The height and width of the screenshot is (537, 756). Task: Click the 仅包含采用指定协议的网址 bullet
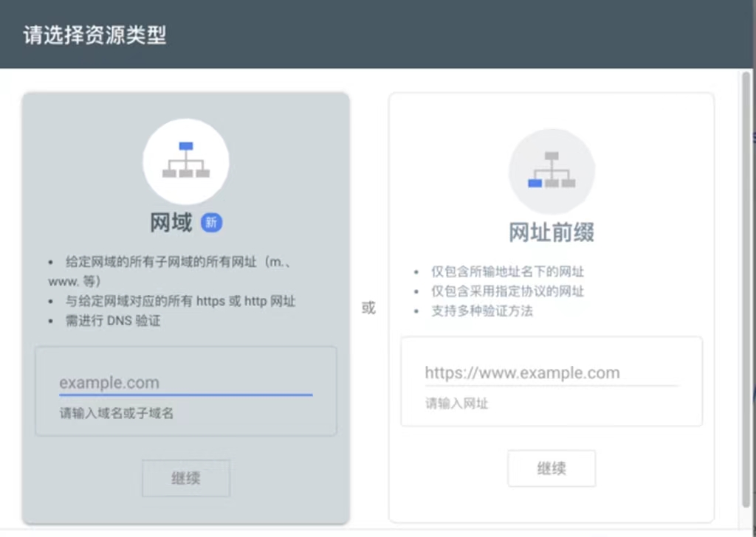pyautogui.click(x=508, y=291)
